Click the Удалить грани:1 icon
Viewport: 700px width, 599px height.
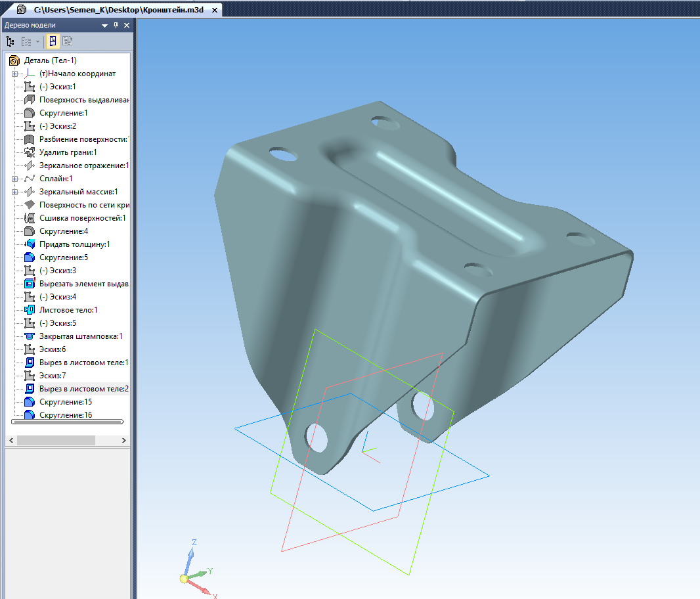tap(30, 152)
